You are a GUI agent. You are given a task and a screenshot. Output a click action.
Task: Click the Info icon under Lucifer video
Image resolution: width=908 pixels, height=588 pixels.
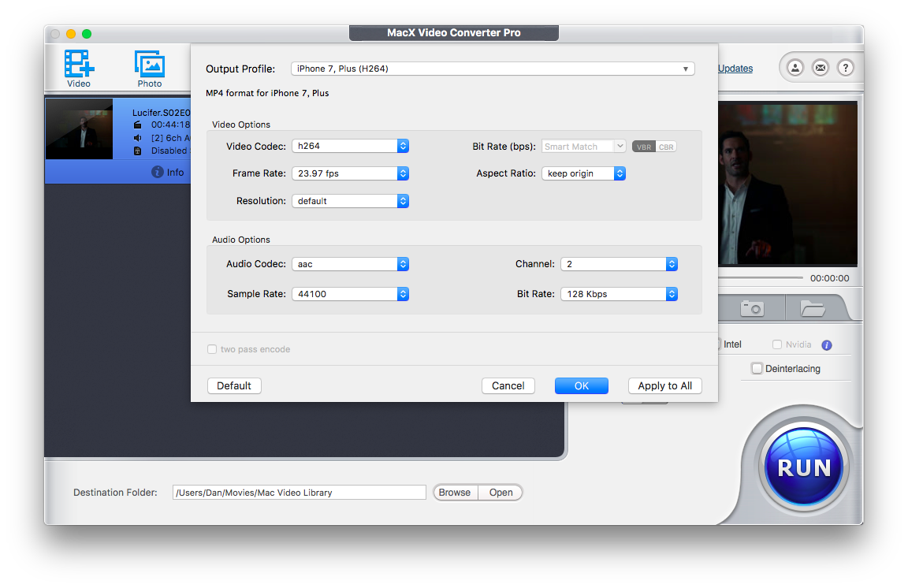[x=158, y=172]
